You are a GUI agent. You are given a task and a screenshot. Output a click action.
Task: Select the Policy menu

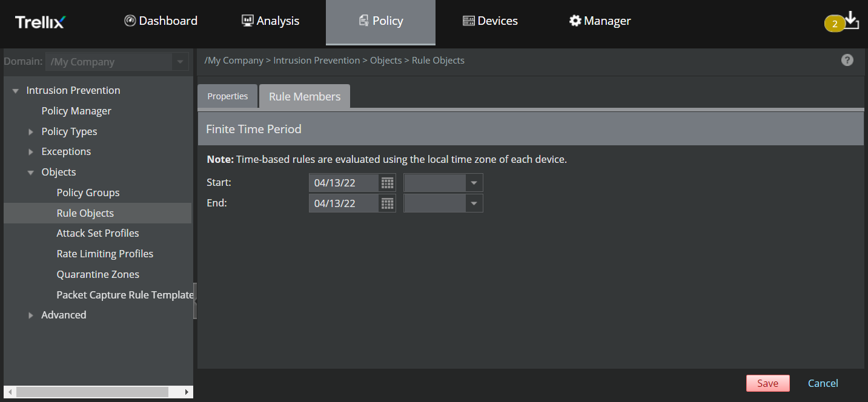(380, 22)
